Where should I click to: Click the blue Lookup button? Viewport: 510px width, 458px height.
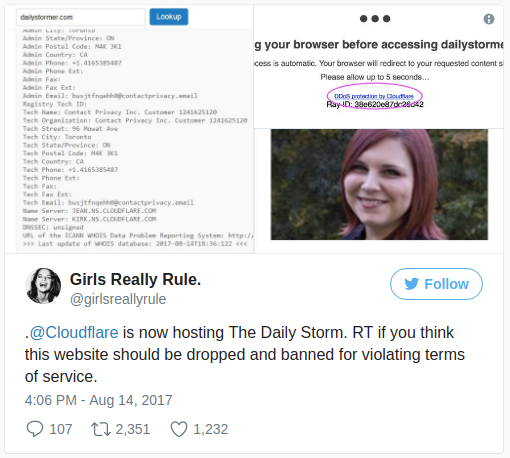(x=169, y=17)
